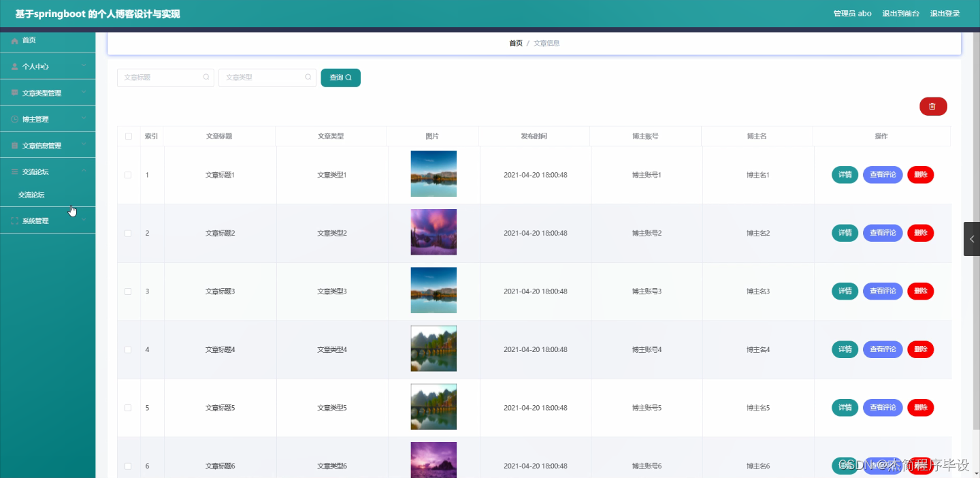Open the image thumbnail for 文章标题2
Viewport: 980px width, 478px height.
click(x=434, y=232)
